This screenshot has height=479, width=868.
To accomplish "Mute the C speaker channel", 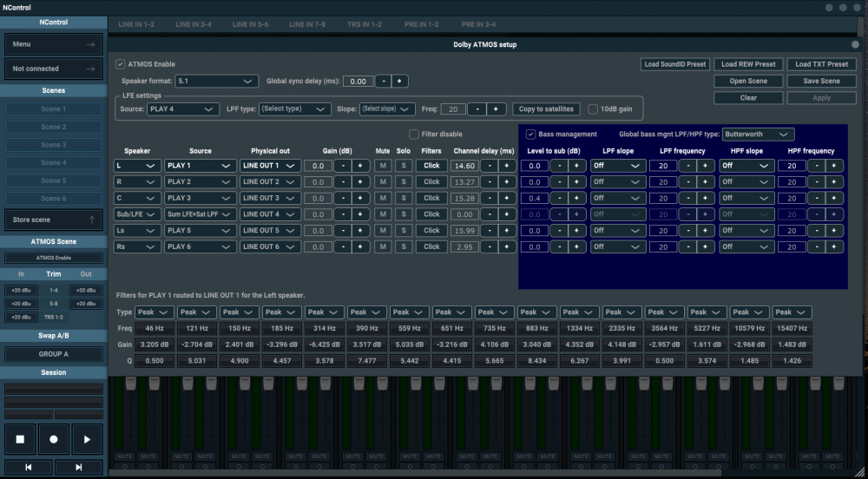I will (x=383, y=198).
